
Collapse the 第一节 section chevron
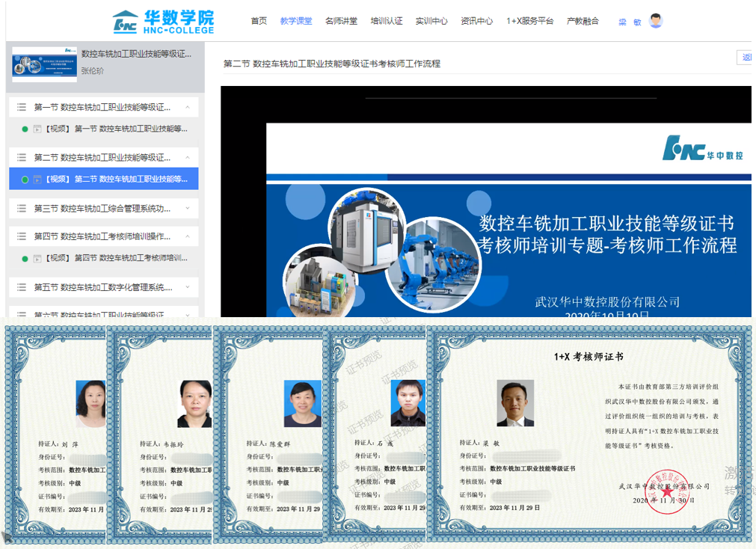(187, 108)
